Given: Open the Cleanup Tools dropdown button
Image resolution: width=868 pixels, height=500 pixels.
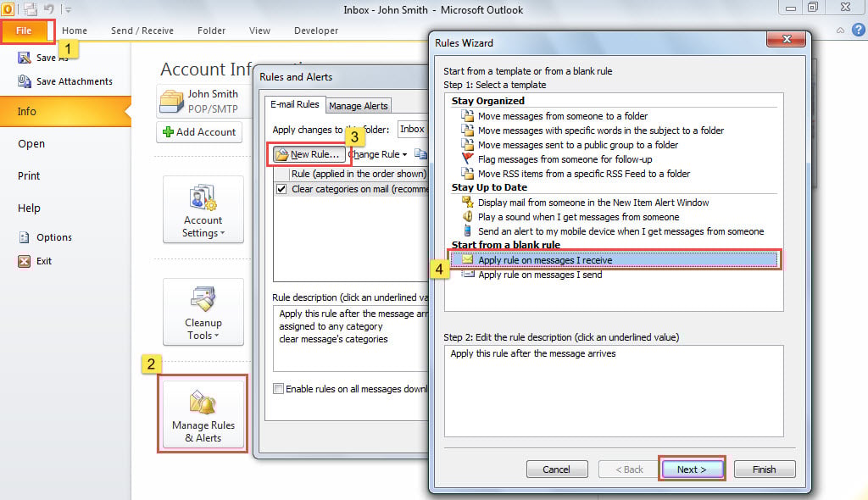Looking at the screenshot, I should coord(203,313).
